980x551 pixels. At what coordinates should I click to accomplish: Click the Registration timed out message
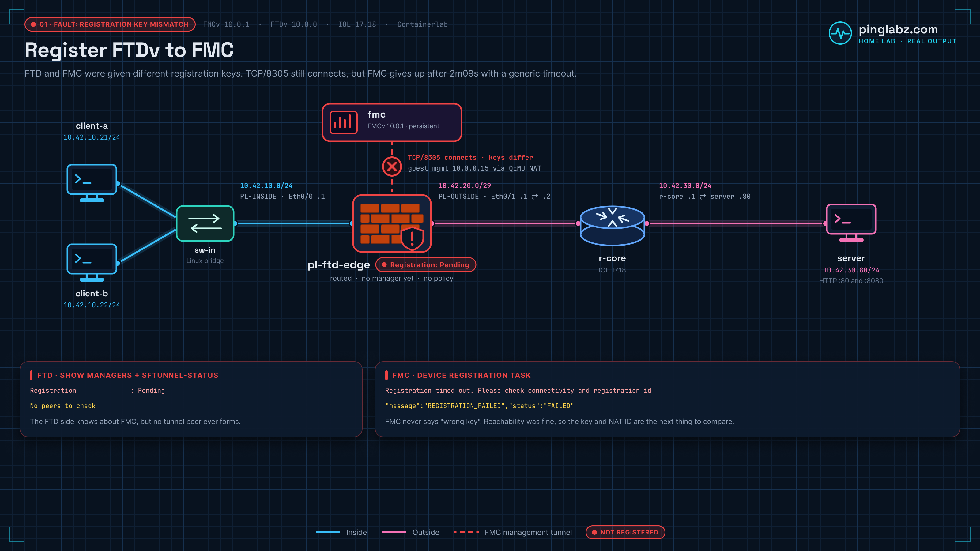coord(518,391)
